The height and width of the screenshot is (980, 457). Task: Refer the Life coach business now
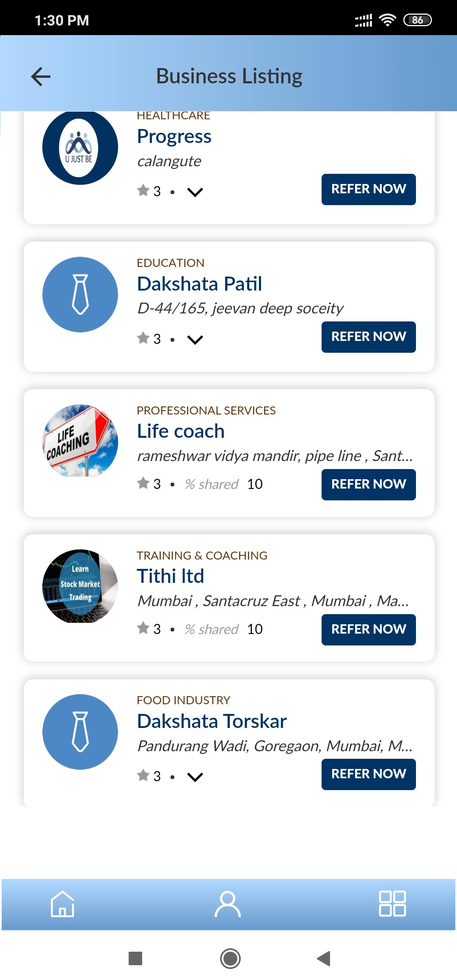click(x=368, y=484)
